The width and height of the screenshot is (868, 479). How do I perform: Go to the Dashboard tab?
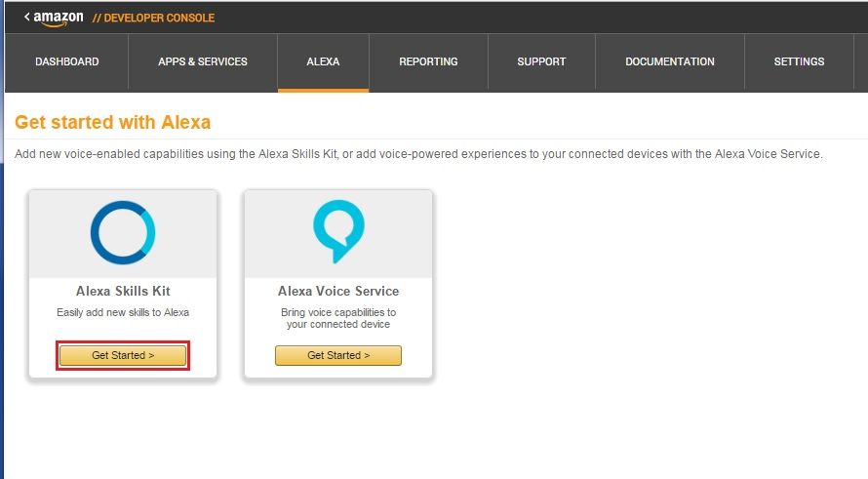click(67, 61)
